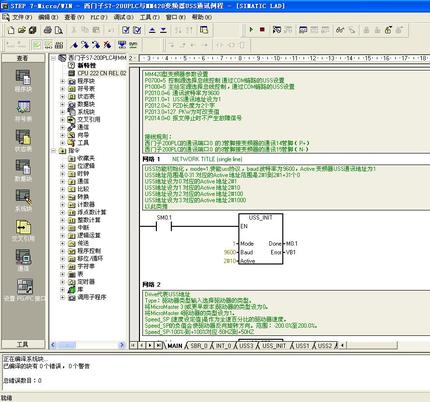Set PLC to STOP with red square

pyautogui.click(x=262, y=30)
